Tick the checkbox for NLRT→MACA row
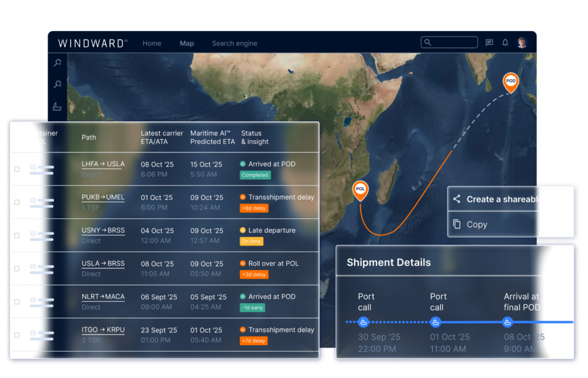Viewport: 588px width, 378px height. click(x=17, y=302)
